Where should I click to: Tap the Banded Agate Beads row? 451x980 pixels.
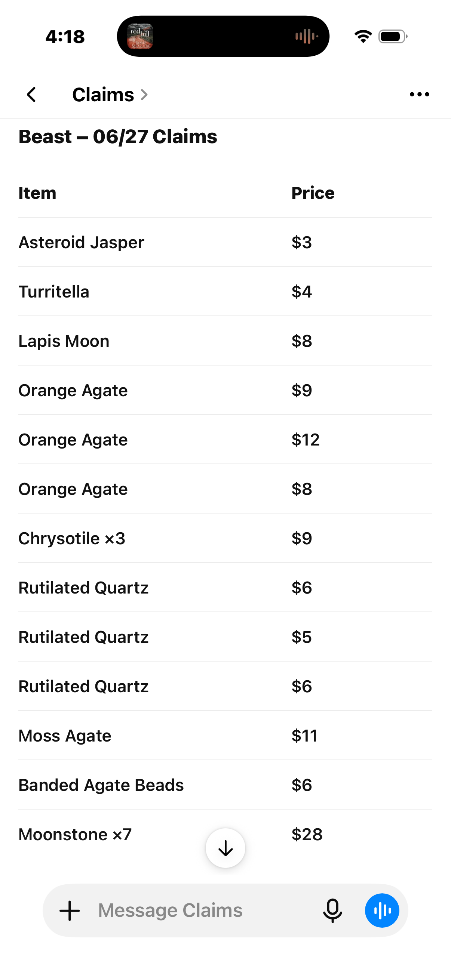click(x=225, y=785)
